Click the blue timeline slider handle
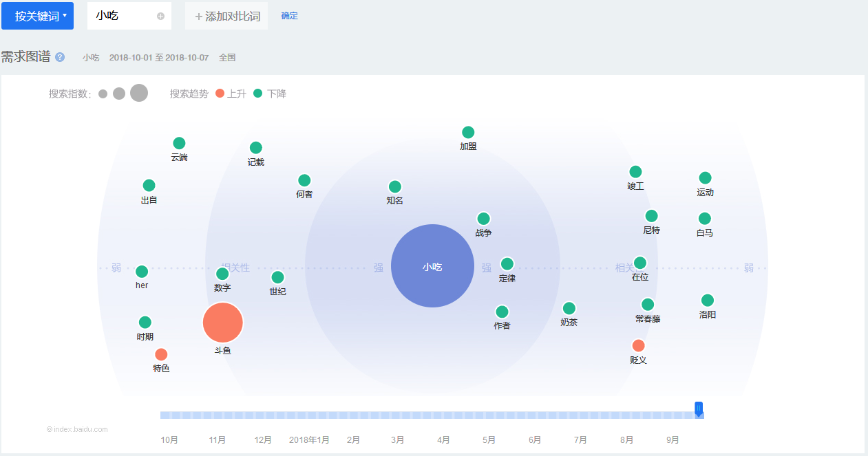Screen dimensions: 868x456 pos(699,409)
